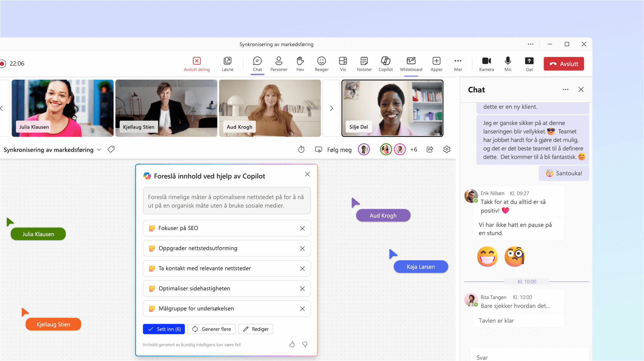Open the Whiteboard panel
Viewport: 644px width, 361px height.
410,63
